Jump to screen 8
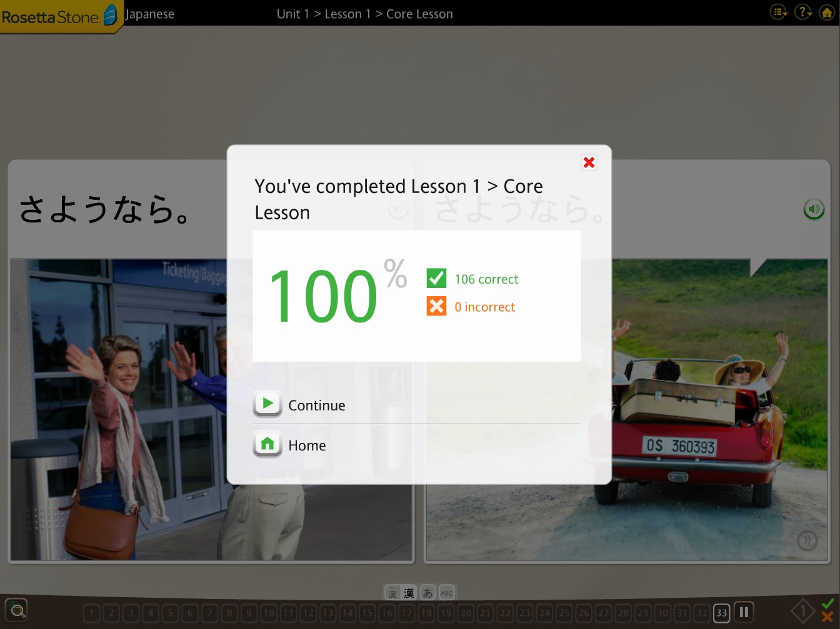This screenshot has width=840, height=629. [229, 613]
